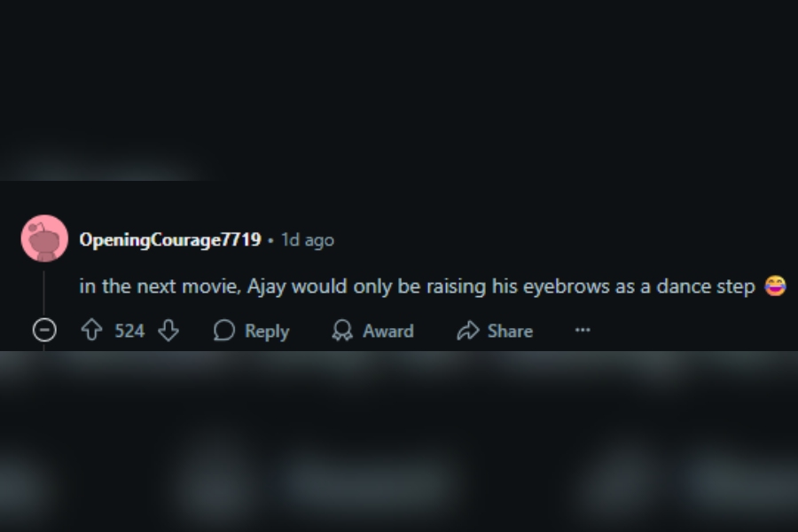Screen dimensions: 798x532
Task: Click the phrase dance step in comment
Action: tap(706, 286)
